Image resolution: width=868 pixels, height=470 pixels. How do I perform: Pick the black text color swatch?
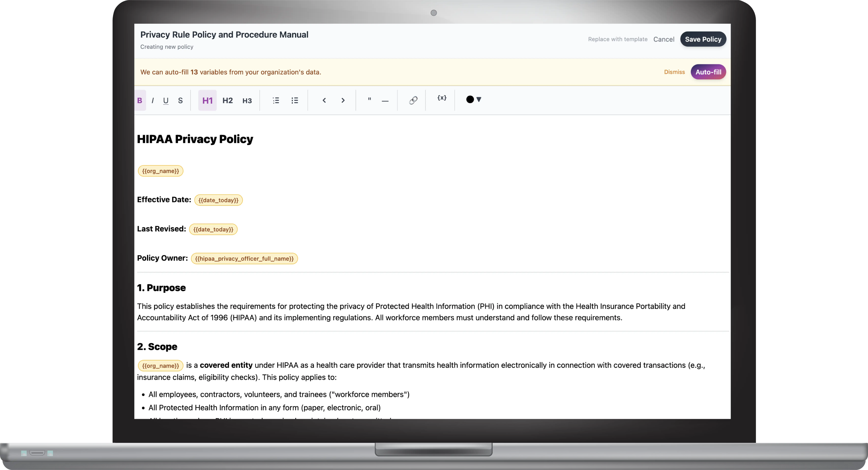pos(470,99)
